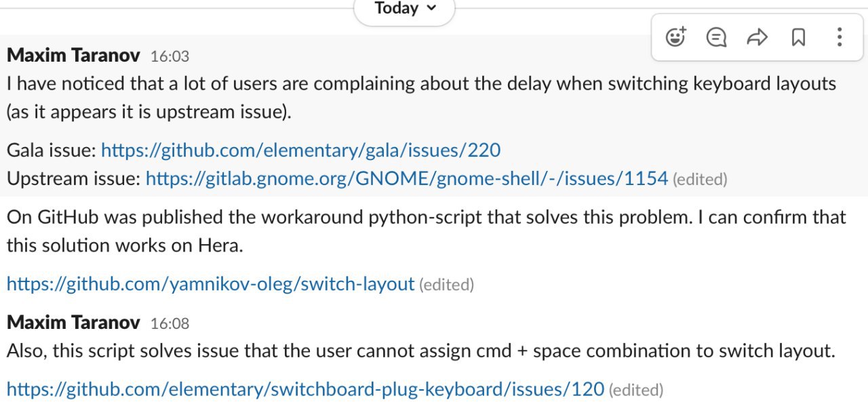Open the GNOME gnome-shell issue 1154 link
The image size is (868, 415).
coord(407,178)
